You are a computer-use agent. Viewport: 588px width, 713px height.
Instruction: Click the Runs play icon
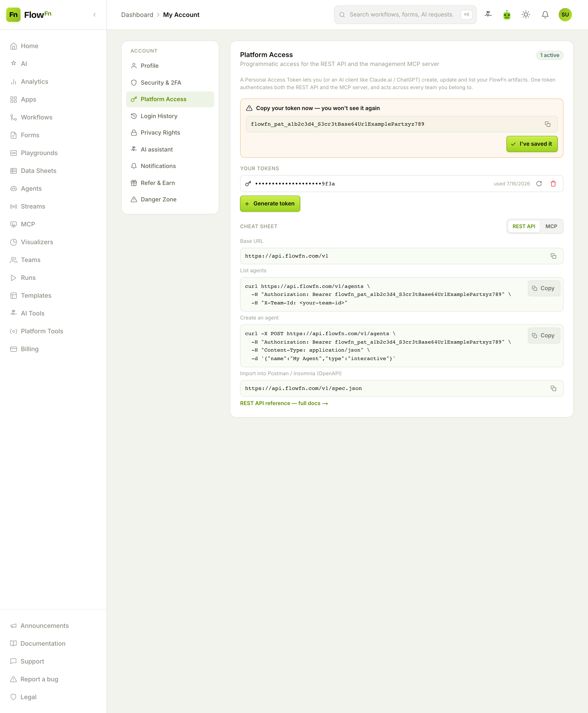tap(14, 278)
